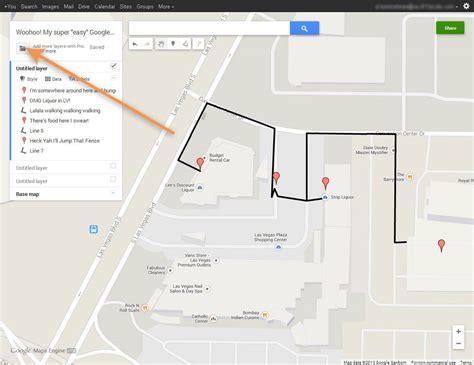
Task: Click the red pin inside the far-right building
Action: [441, 245]
